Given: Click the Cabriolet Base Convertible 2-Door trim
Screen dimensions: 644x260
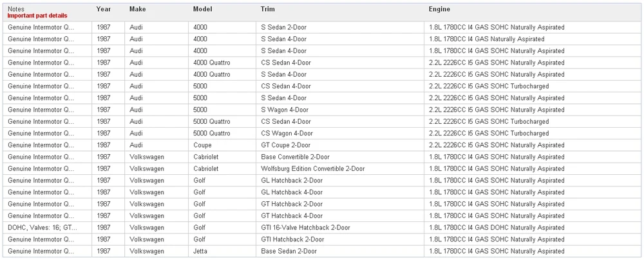Looking at the screenshot, I should click(296, 157).
